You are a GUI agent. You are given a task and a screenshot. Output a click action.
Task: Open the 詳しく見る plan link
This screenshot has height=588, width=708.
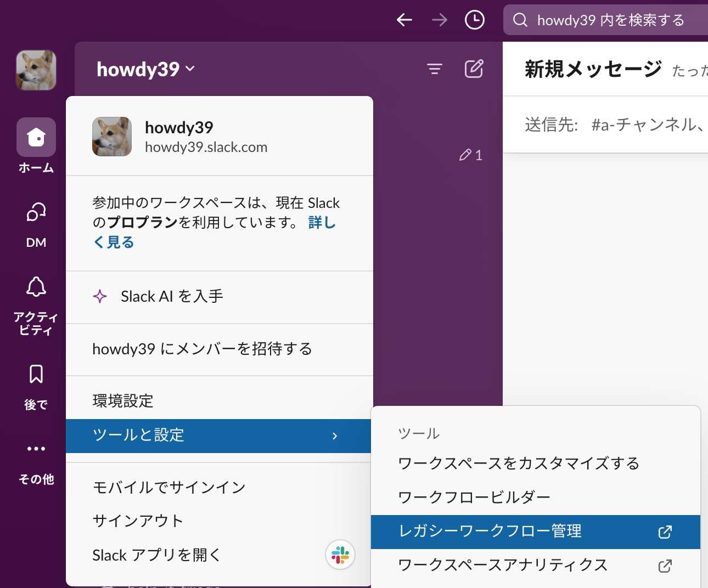coord(214,232)
